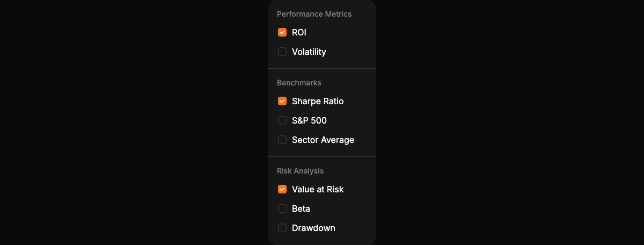This screenshot has width=644, height=245.
Task: Choose the S&P 500 label text
Action: tap(309, 120)
